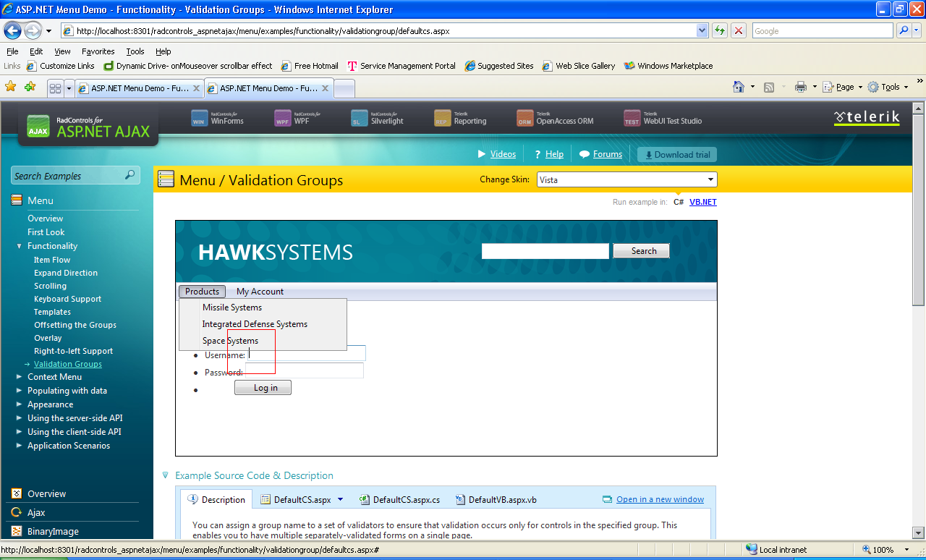Open the Right-to-left Support example

pos(73,351)
